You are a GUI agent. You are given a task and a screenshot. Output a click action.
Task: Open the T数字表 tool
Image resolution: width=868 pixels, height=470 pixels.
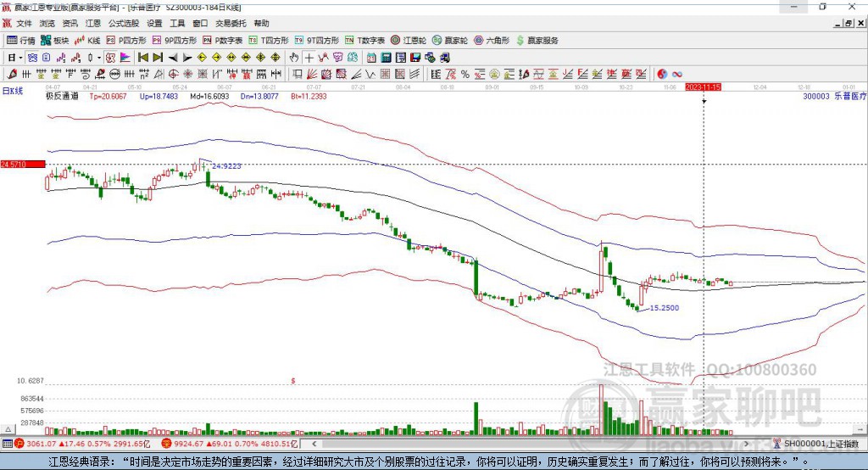tap(364, 41)
